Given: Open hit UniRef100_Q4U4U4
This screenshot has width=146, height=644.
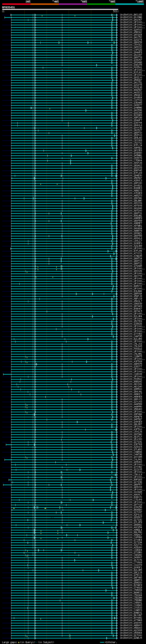Looking at the screenshot, I should point(131,228).
